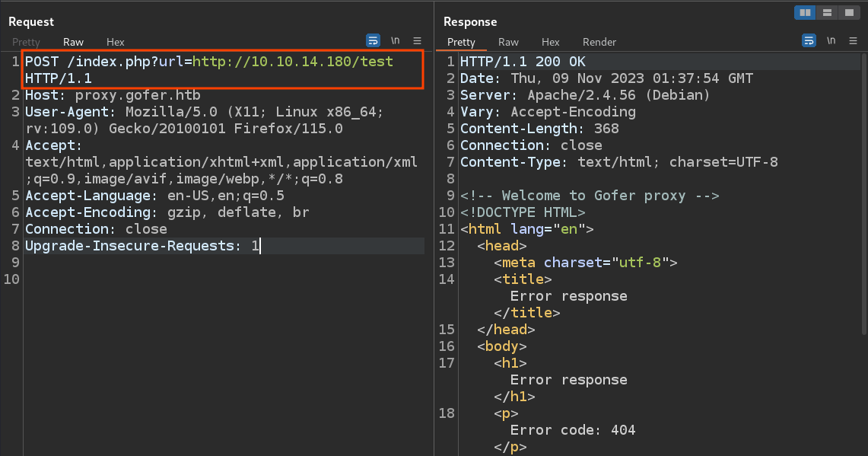Switch to the Pretty tab of the Response
The height and width of the screenshot is (456, 868).
(462, 42)
